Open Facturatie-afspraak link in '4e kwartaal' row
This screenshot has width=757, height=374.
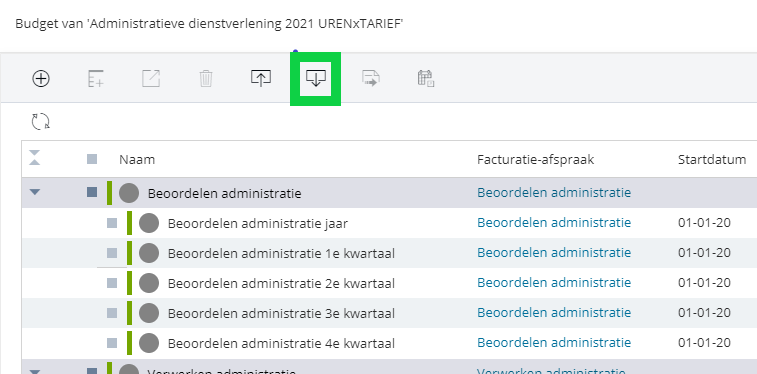pyautogui.click(x=554, y=342)
